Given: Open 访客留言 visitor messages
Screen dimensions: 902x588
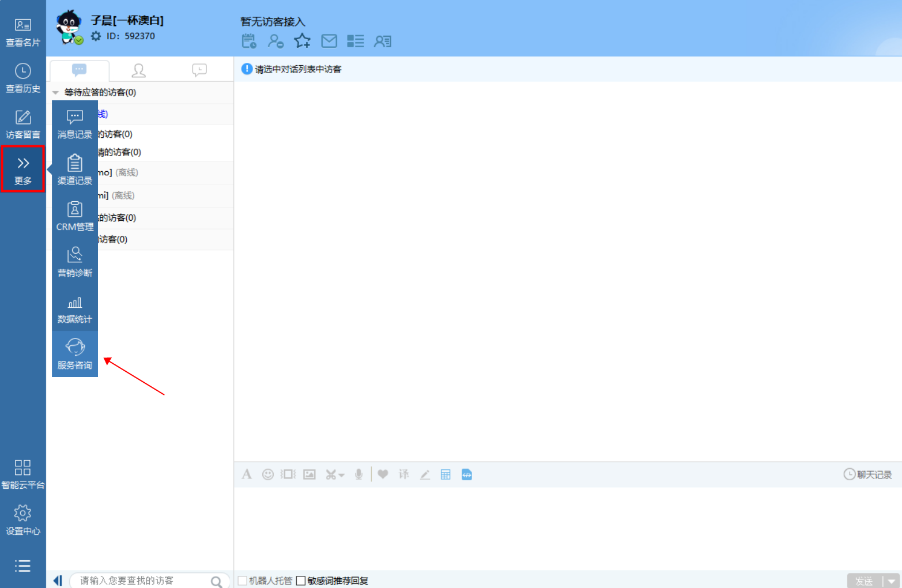Looking at the screenshot, I should click(x=22, y=124).
